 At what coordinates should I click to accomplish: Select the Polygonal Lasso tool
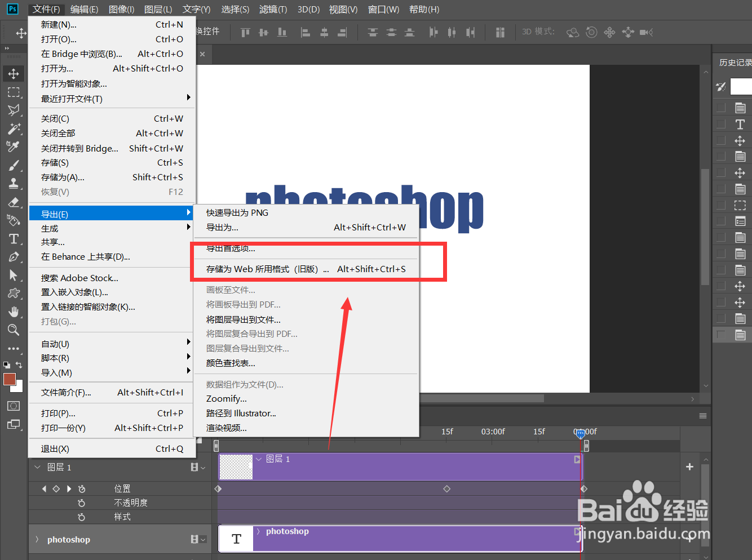coord(14,110)
